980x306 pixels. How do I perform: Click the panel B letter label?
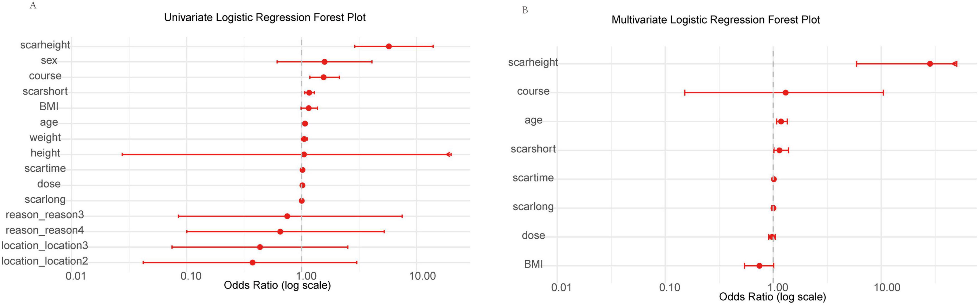(525, 10)
